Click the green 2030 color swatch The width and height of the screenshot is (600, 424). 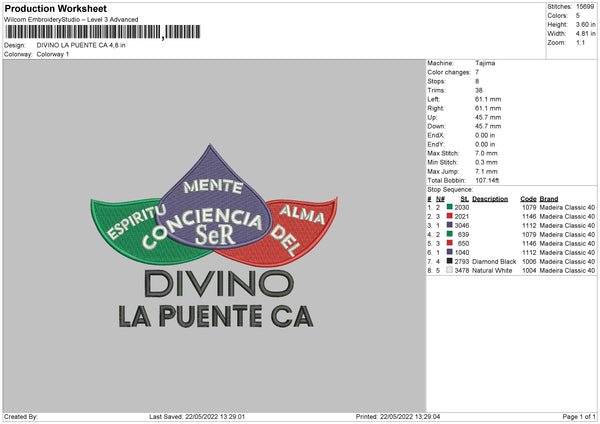(x=450, y=207)
